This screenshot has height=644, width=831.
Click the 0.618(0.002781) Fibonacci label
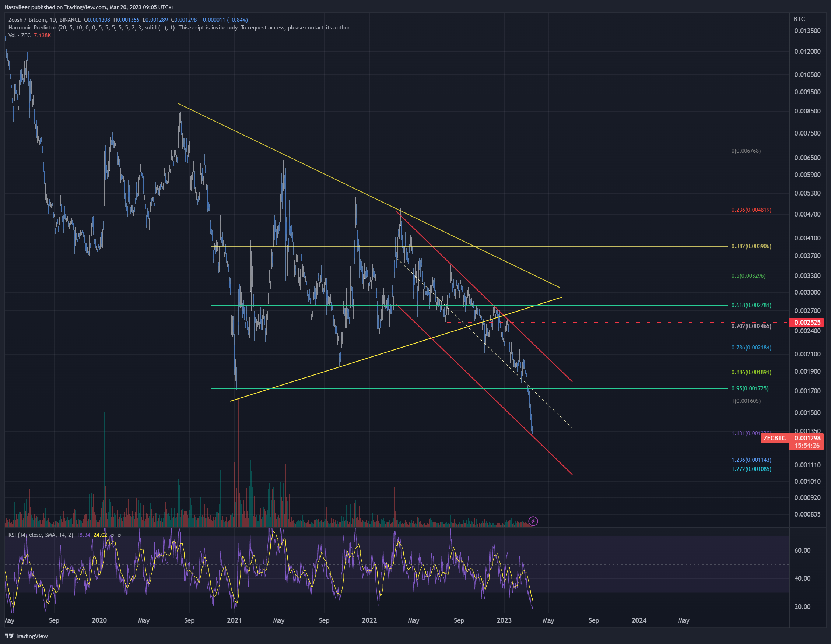(751, 306)
